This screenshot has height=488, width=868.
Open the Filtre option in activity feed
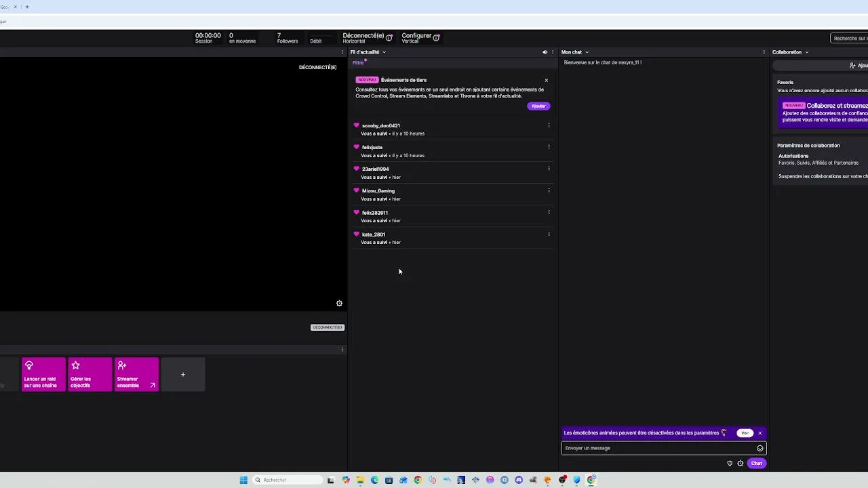coord(358,63)
